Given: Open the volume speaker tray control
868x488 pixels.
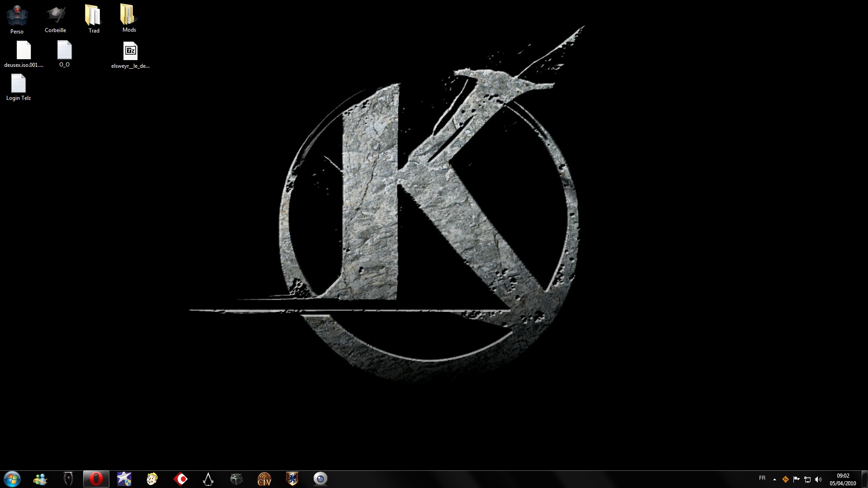Looking at the screenshot, I should pos(818,479).
